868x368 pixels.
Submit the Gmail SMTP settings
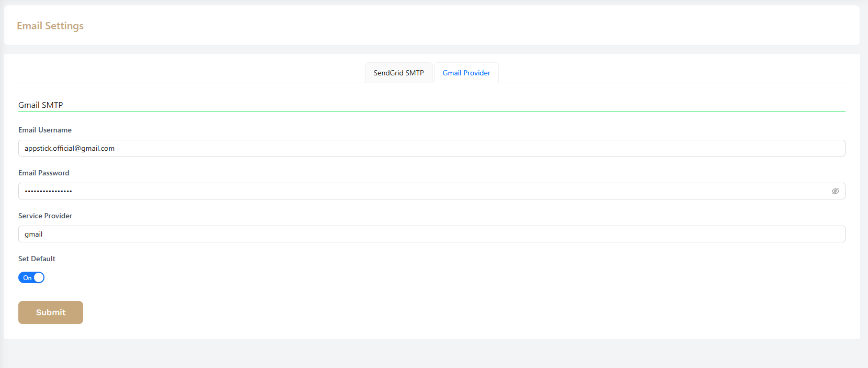pyautogui.click(x=51, y=313)
